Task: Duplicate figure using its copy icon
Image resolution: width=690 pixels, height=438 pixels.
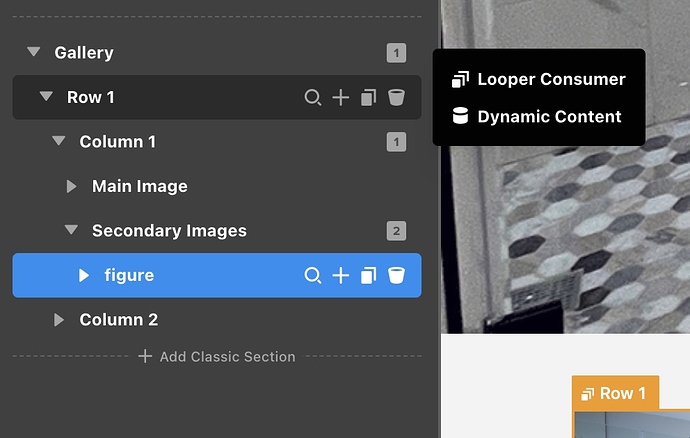Action: [x=368, y=275]
